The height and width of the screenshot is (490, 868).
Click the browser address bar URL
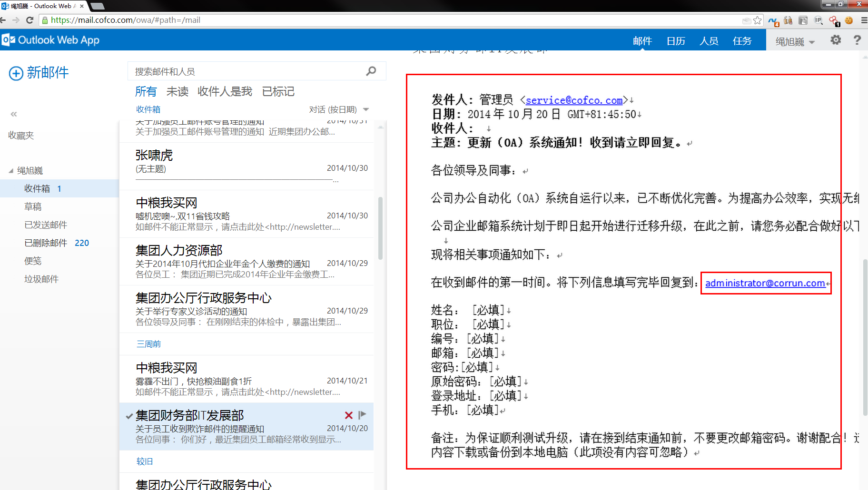tap(126, 20)
